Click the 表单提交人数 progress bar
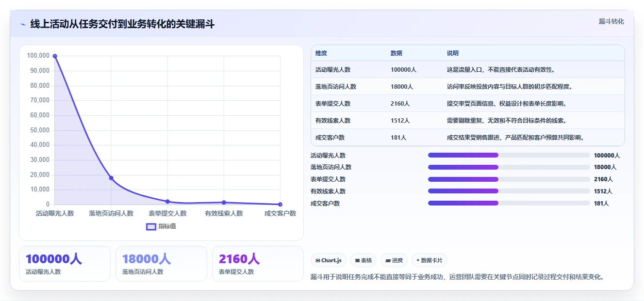Screen dimensions: 644x301 point(509,179)
